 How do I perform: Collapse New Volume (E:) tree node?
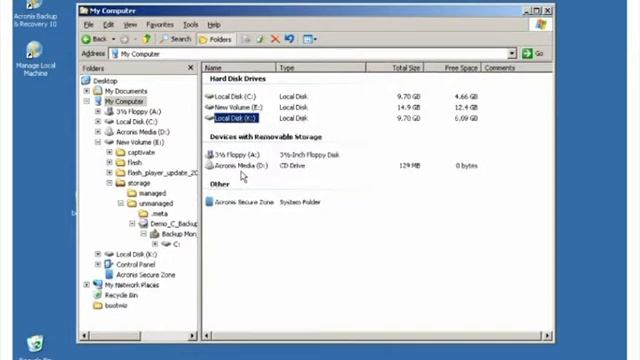(98, 142)
